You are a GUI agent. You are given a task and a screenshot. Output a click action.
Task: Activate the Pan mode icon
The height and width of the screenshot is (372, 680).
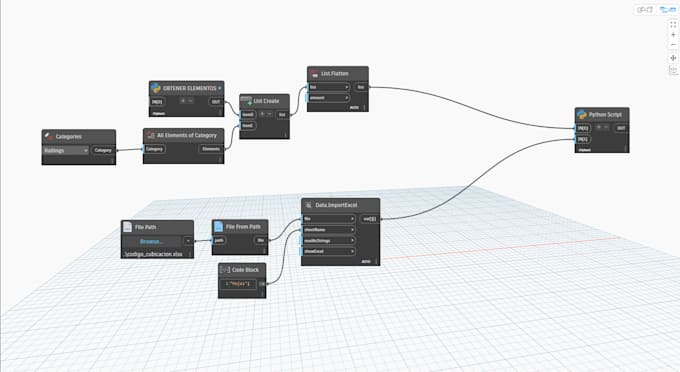click(x=673, y=58)
